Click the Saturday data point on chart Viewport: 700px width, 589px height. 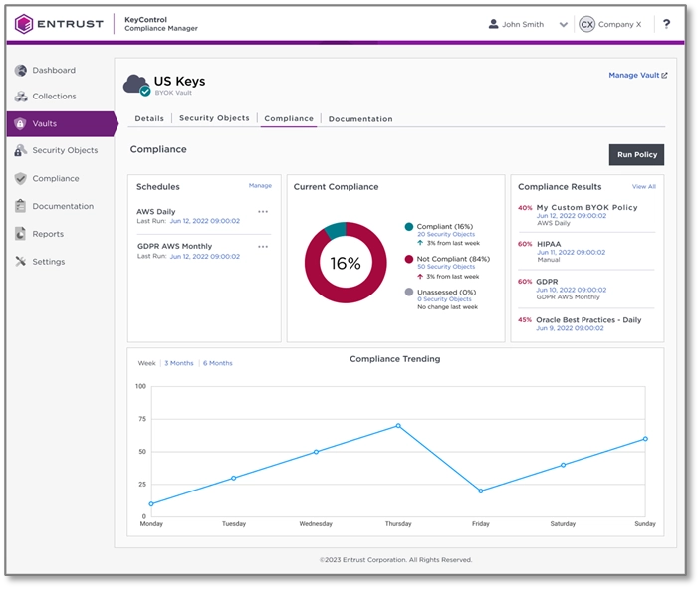tap(563, 465)
